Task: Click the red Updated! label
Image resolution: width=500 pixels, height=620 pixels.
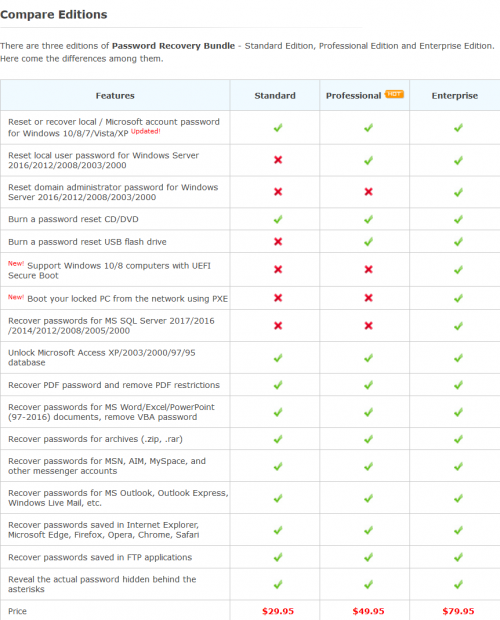Action: [x=145, y=131]
